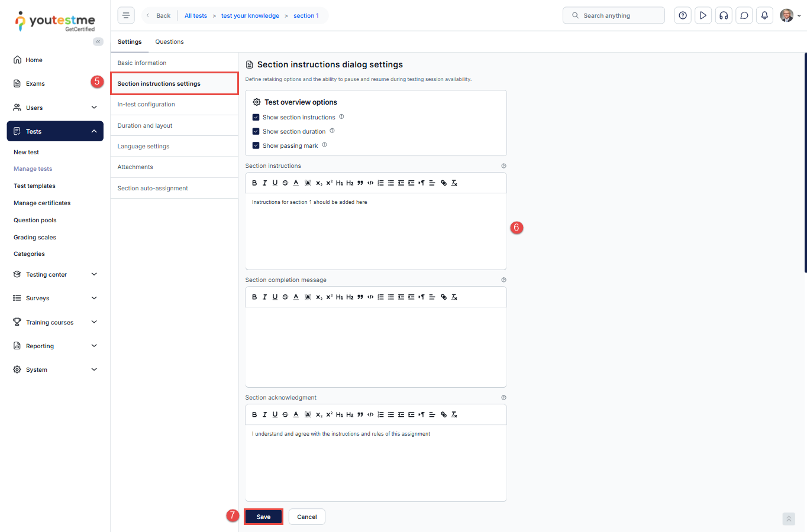Open Duration and layout settings
This screenshot has width=807, height=532.
pos(145,126)
